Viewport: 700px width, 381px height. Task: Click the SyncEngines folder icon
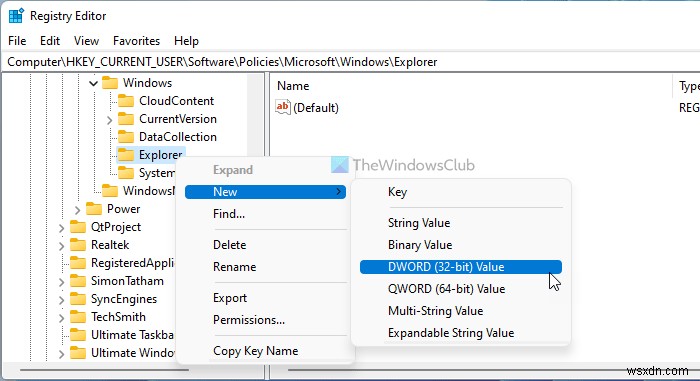(x=78, y=299)
